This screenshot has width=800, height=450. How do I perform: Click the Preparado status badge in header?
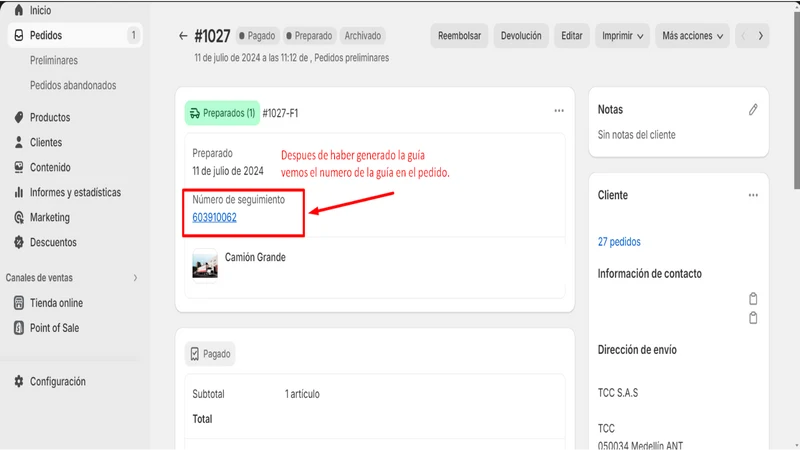[x=309, y=36]
